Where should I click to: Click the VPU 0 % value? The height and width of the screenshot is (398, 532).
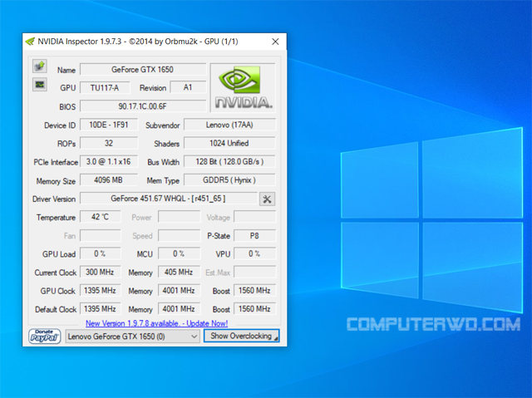click(255, 253)
